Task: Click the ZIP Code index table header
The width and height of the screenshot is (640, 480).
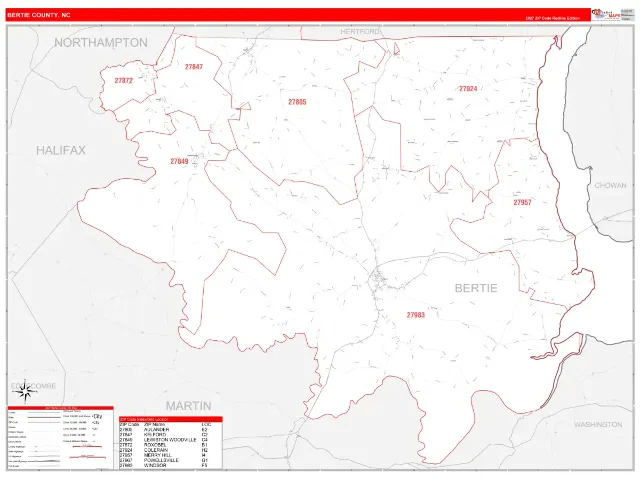Action: click(x=171, y=419)
